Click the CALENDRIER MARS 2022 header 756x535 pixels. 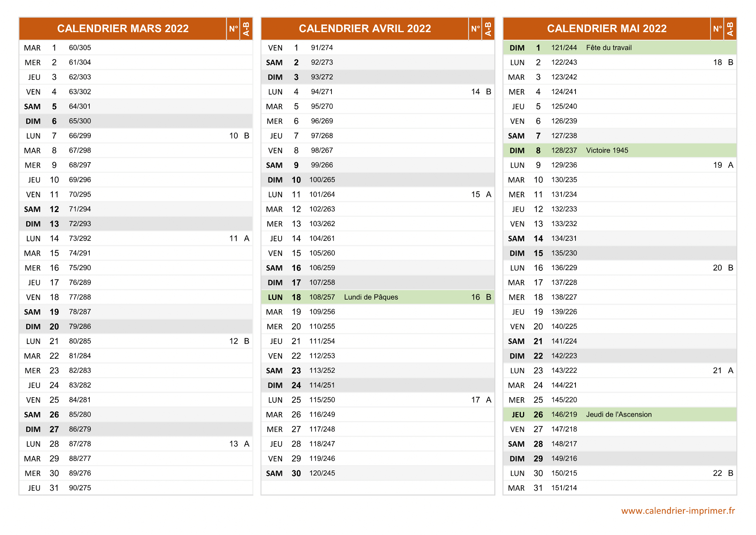point(123,28)
